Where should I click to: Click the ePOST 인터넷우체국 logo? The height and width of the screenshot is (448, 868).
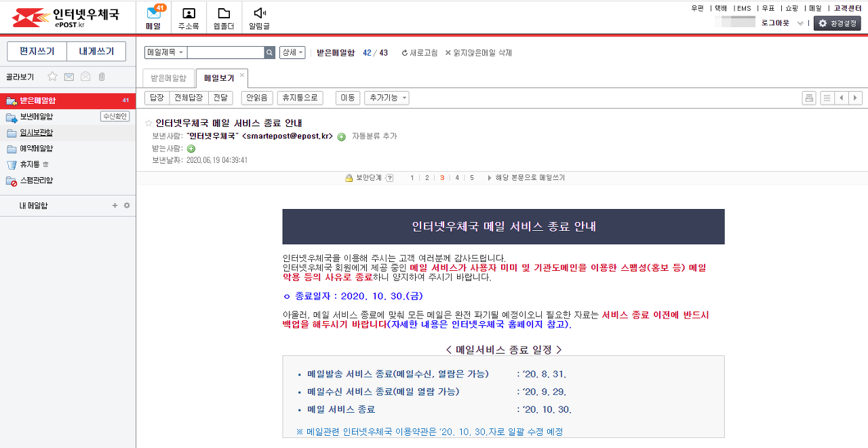pos(65,17)
